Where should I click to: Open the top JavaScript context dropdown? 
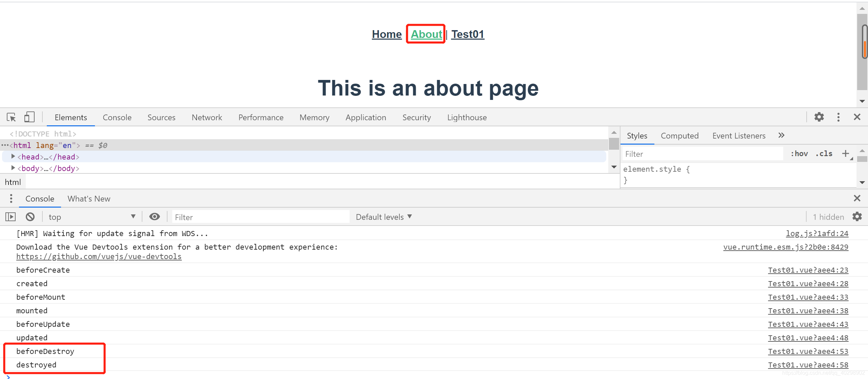click(92, 217)
